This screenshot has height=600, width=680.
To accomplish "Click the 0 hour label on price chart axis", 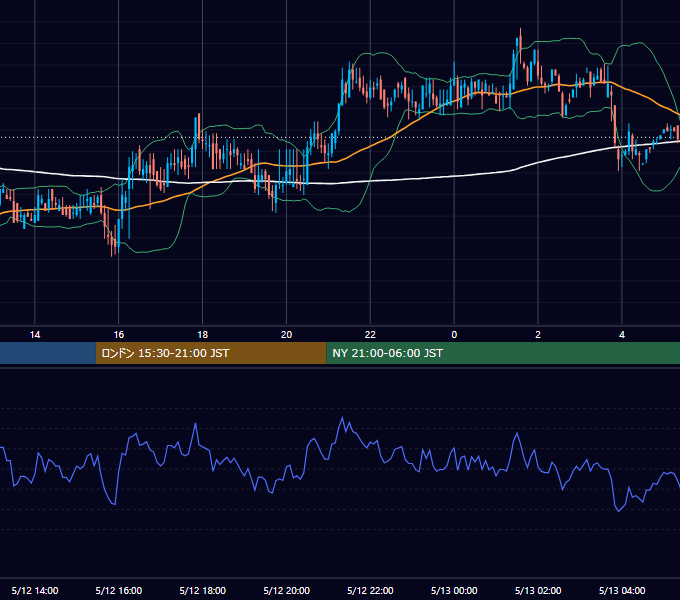I will coord(454,335).
